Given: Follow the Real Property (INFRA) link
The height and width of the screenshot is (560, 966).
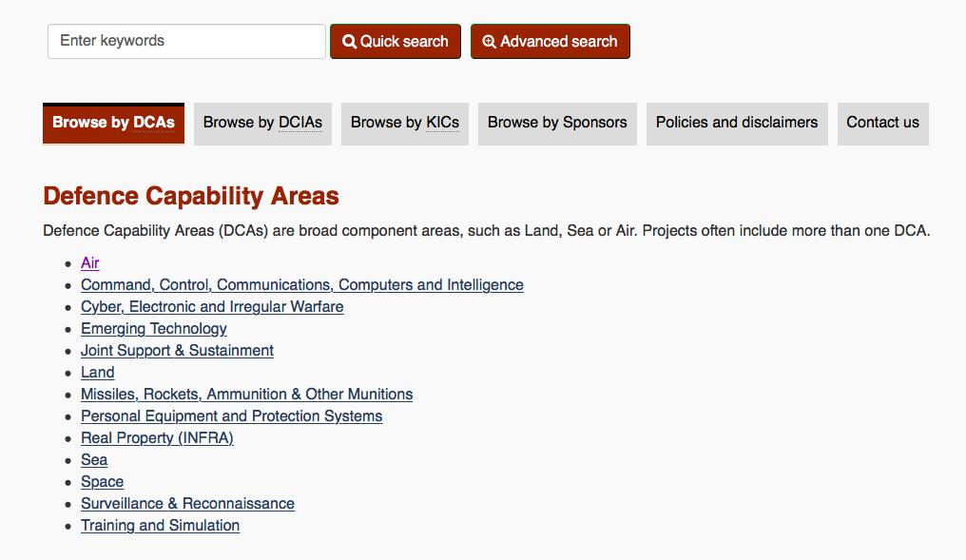Looking at the screenshot, I should (x=157, y=438).
